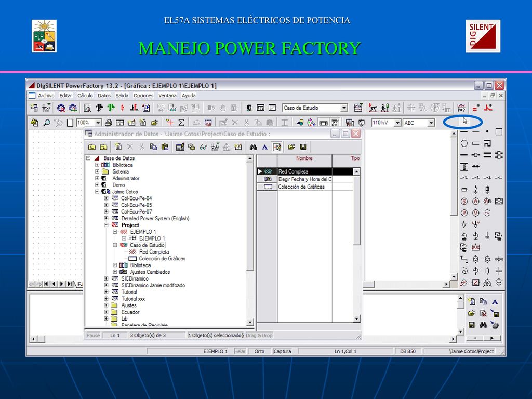
Task: Click the blue letter A icon in Administrador de Datos
Action: coord(264,147)
